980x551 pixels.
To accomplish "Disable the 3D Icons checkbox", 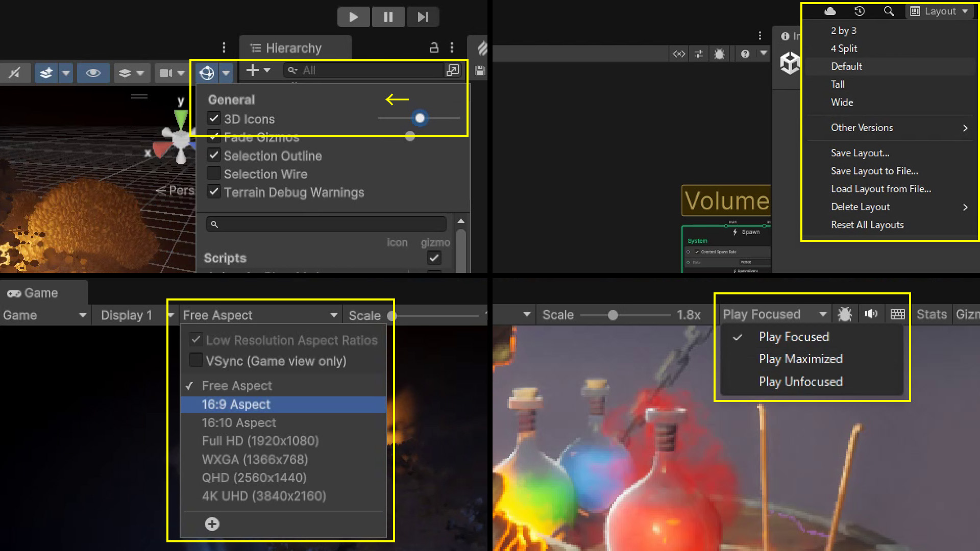I will (214, 118).
